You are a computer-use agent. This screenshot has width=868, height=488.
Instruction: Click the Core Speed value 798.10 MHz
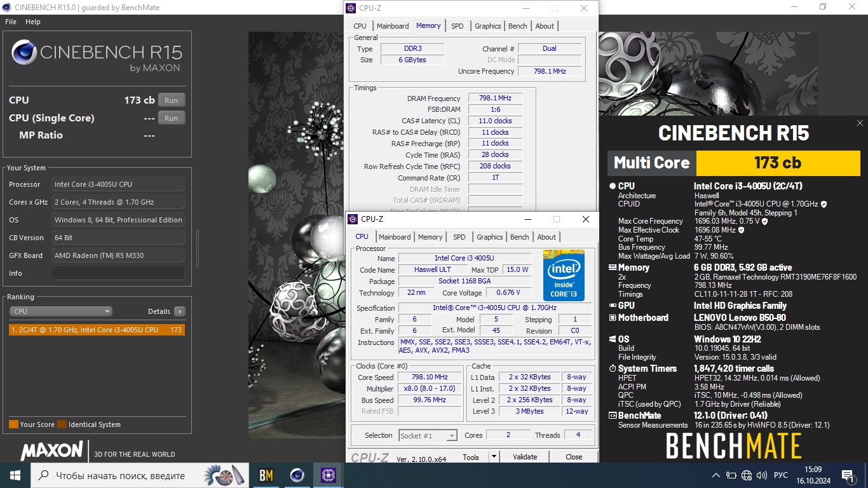[x=430, y=377]
